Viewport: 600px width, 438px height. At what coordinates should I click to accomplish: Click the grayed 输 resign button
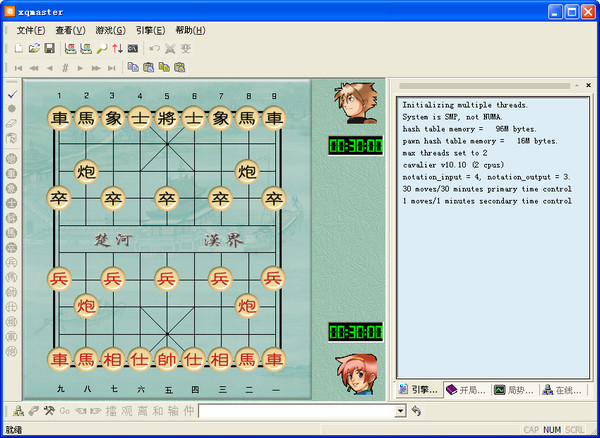tap(173, 411)
